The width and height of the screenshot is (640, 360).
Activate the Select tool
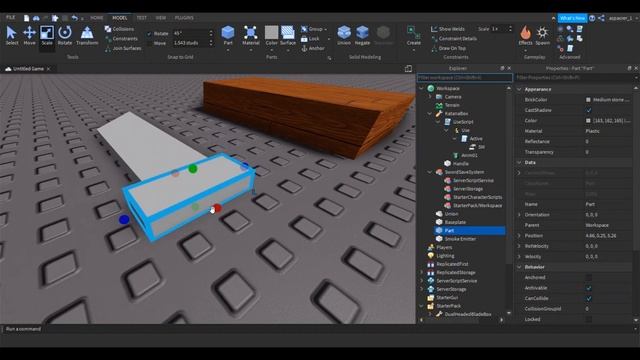11,35
